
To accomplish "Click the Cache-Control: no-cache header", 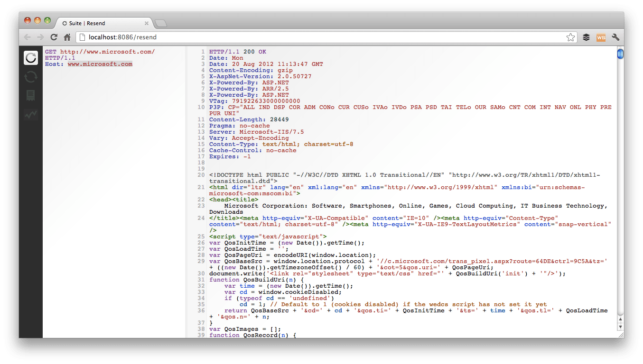I will click(x=253, y=150).
